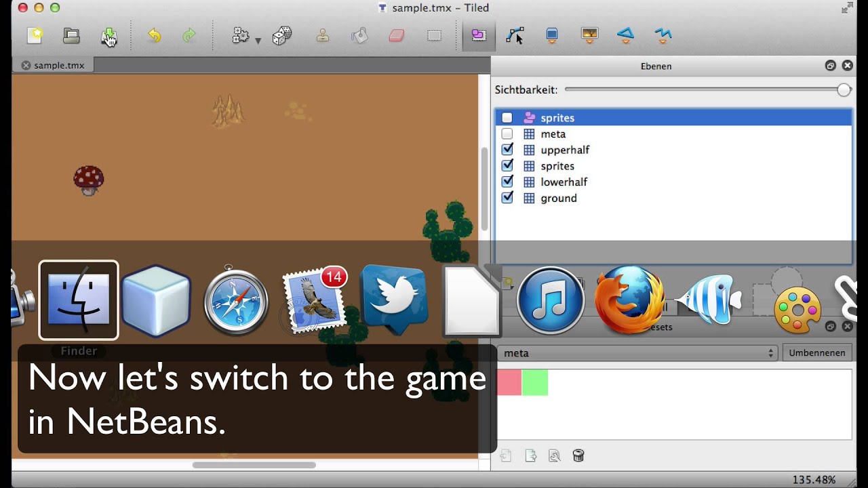Adjust the Sichtbarkeit opacity slider handle
The height and width of the screenshot is (488, 868).
[844, 89]
